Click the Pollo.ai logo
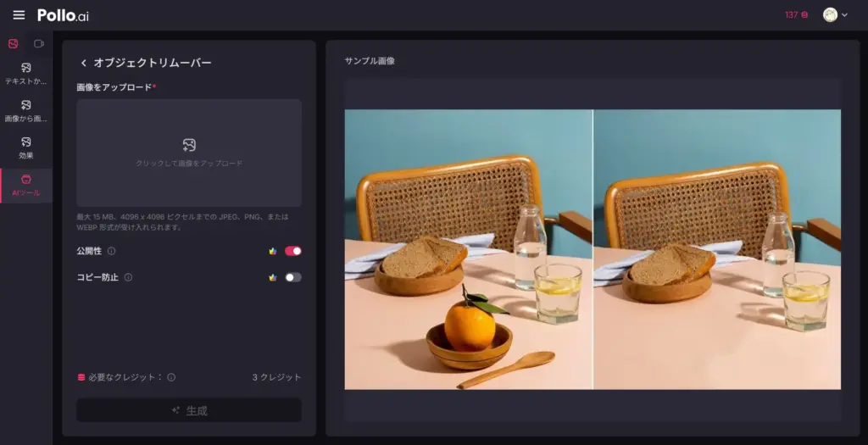Viewport: 868px width, 445px height. [63, 15]
